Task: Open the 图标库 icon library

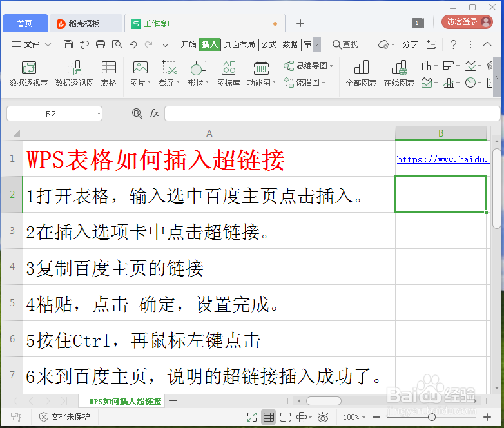Action: click(229, 73)
